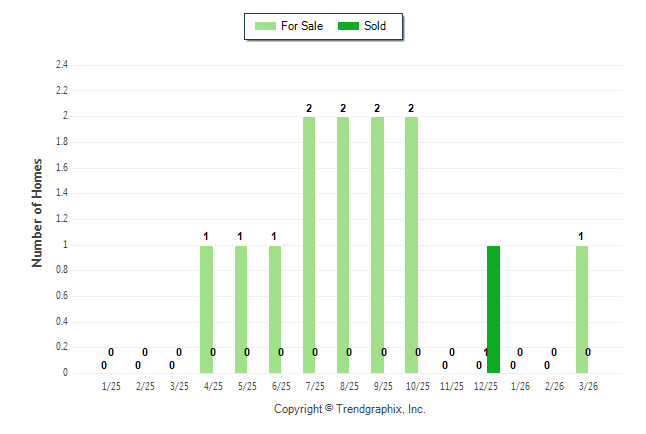
Task: Select the 10/25 For Sale bar
Action: click(x=411, y=245)
